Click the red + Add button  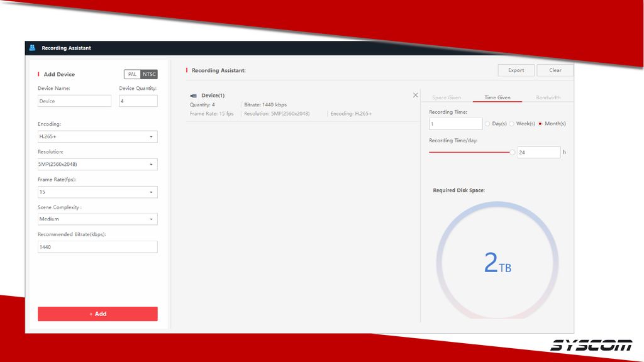click(x=97, y=314)
